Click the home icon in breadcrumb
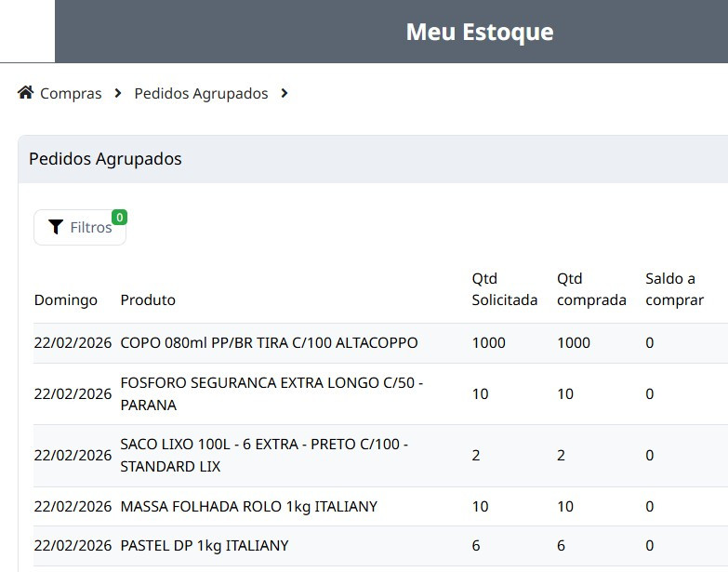728x572 pixels. coord(25,93)
